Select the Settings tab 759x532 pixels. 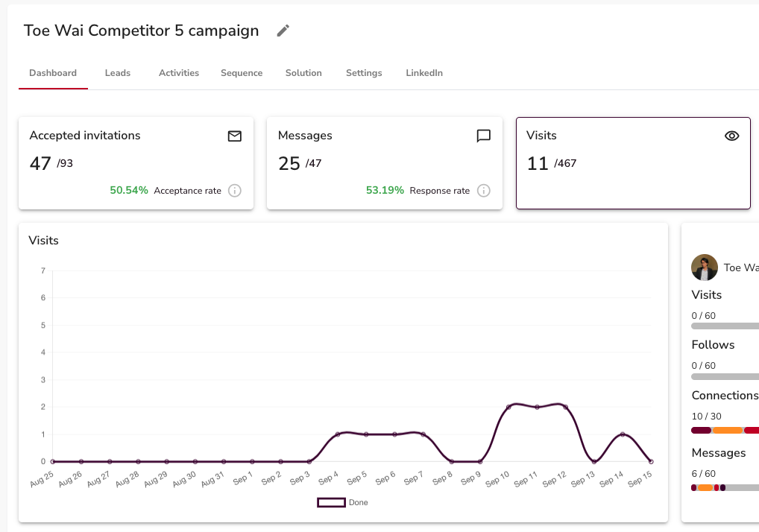pyautogui.click(x=364, y=73)
